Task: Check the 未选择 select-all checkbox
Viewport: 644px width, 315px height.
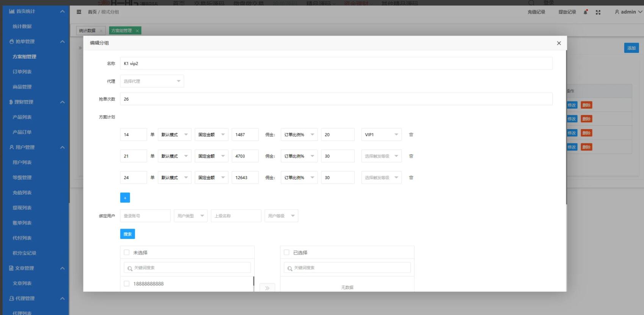Action: [127, 253]
